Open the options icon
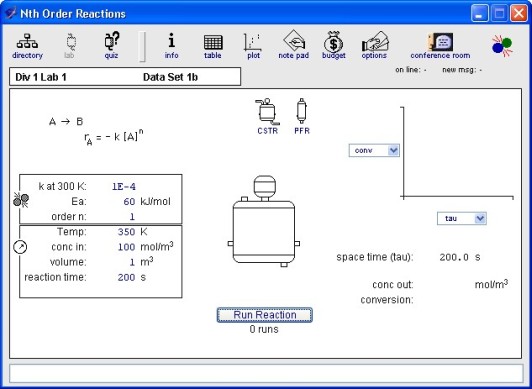The width and height of the screenshot is (532, 389). click(374, 45)
